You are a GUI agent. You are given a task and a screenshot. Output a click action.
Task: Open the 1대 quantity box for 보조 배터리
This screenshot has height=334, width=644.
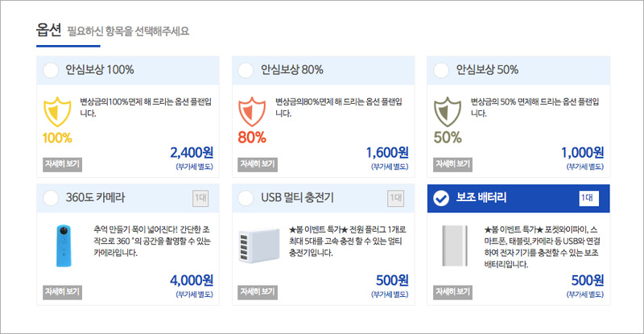click(589, 199)
